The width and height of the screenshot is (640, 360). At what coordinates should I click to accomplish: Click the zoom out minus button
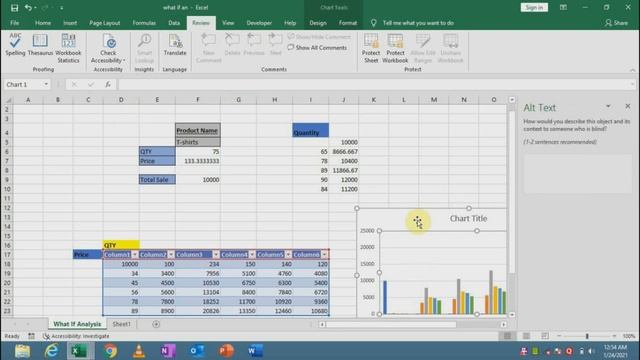pos(559,336)
